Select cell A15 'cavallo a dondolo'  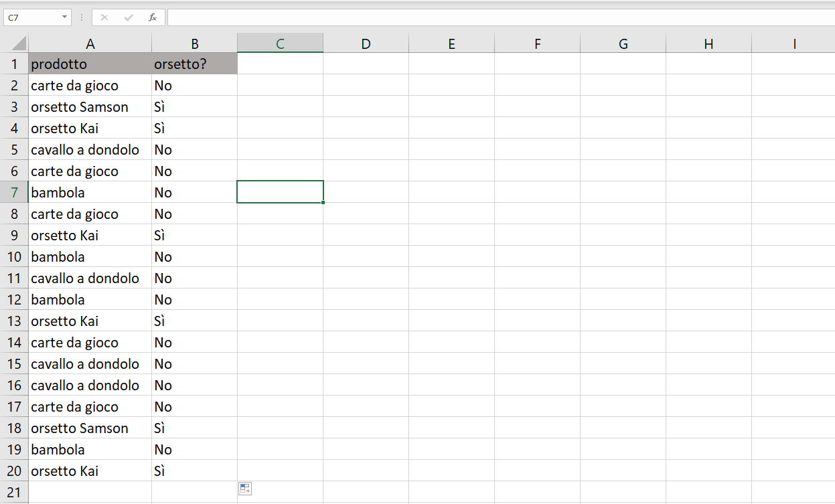point(90,363)
